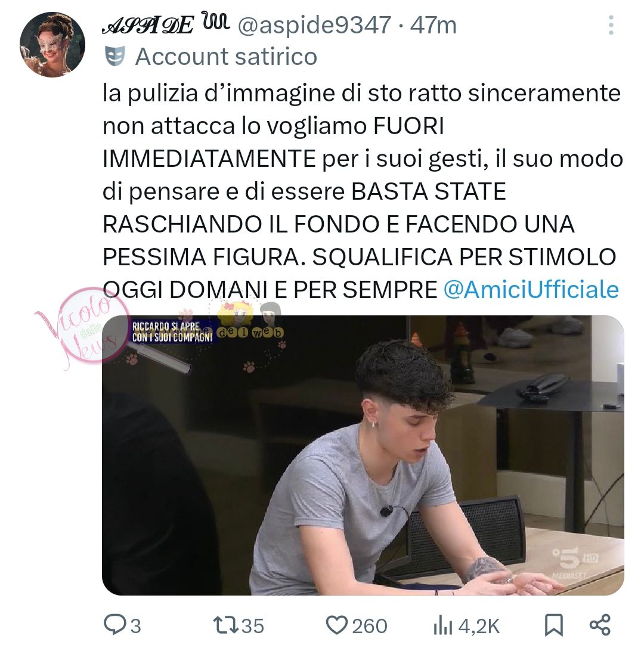Click the satirical account mask icon
Screen dimensions: 644x654
click(115, 56)
